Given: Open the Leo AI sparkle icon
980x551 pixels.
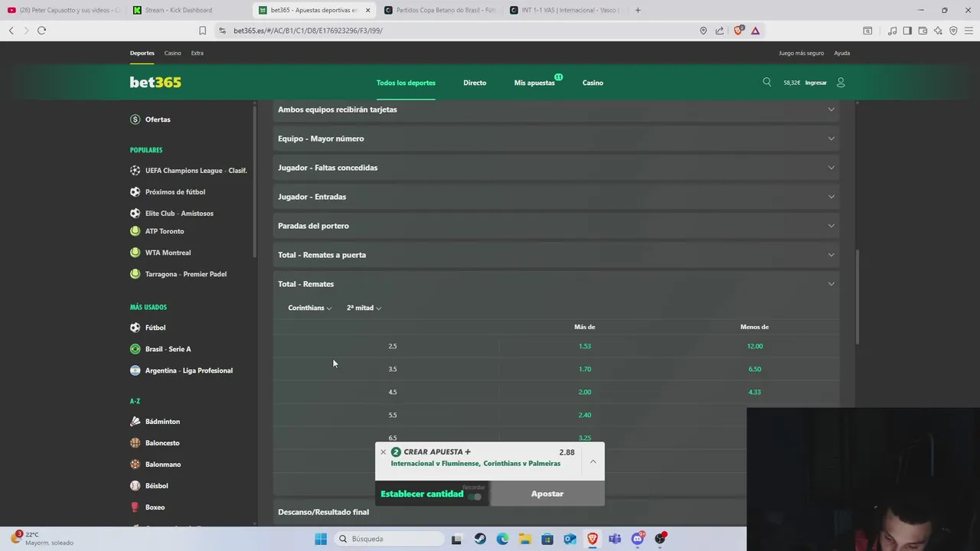Looking at the screenshot, I should click(938, 31).
